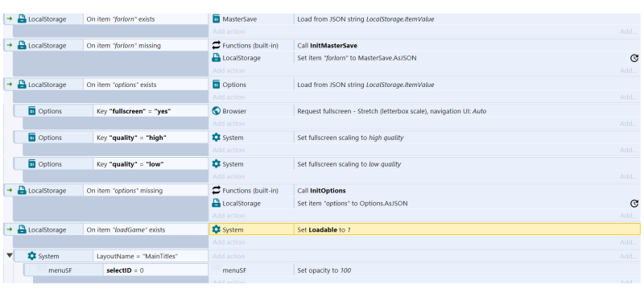Click the Browser globe icon
This screenshot has height=297, width=644.
tap(216, 111)
